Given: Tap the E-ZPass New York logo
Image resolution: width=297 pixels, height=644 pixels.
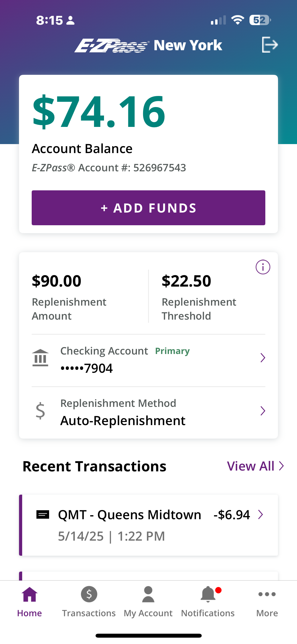Looking at the screenshot, I should (x=148, y=45).
